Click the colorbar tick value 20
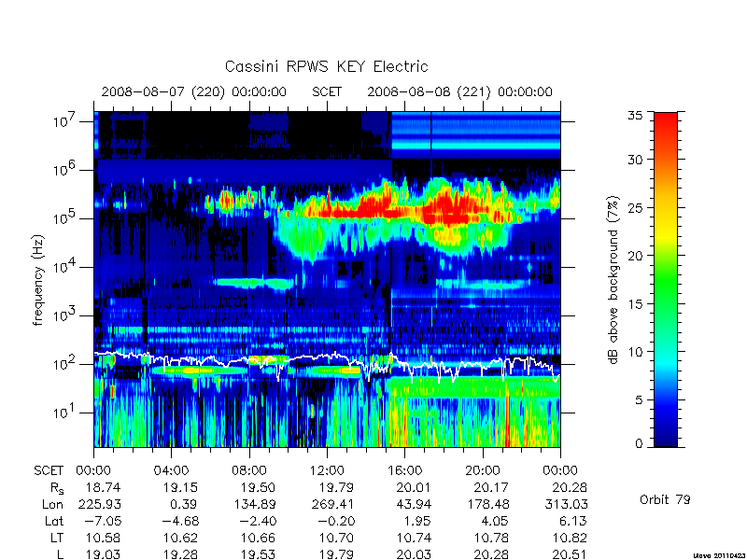Image resolution: width=747 pixels, height=560 pixels. click(x=635, y=256)
